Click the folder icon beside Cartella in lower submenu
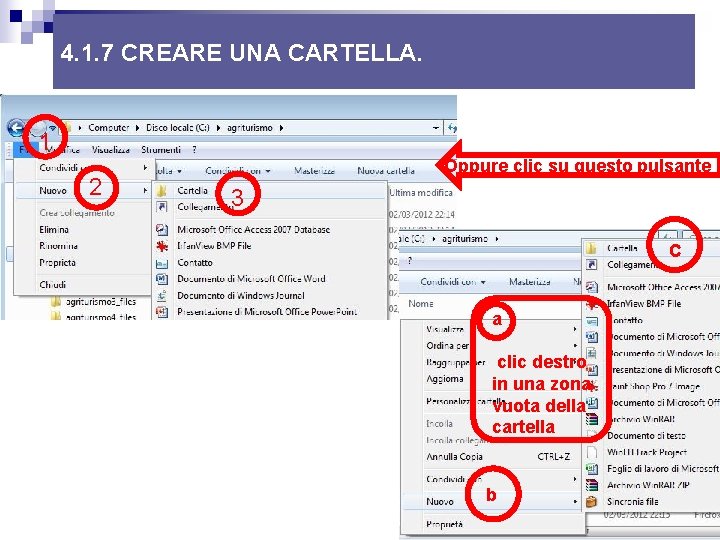The width and height of the screenshot is (720, 540). coord(591,248)
